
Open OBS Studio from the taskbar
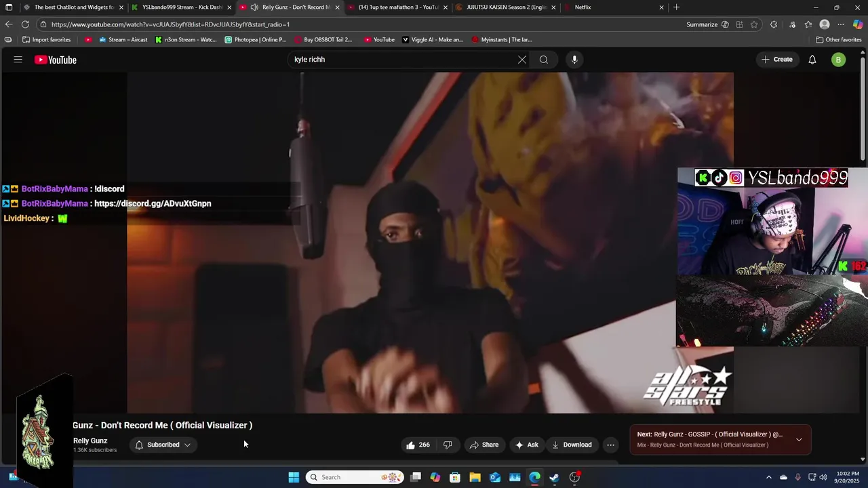[575, 477]
